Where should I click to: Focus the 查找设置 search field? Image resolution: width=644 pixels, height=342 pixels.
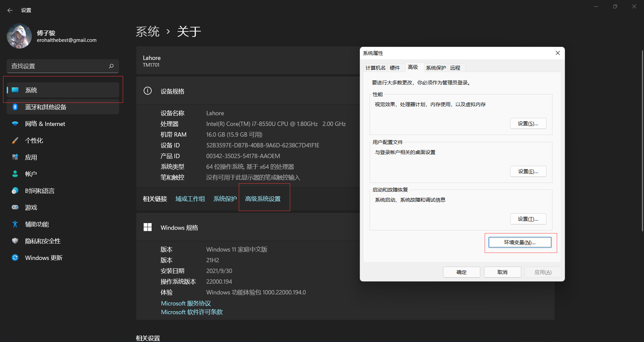click(63, 66)
